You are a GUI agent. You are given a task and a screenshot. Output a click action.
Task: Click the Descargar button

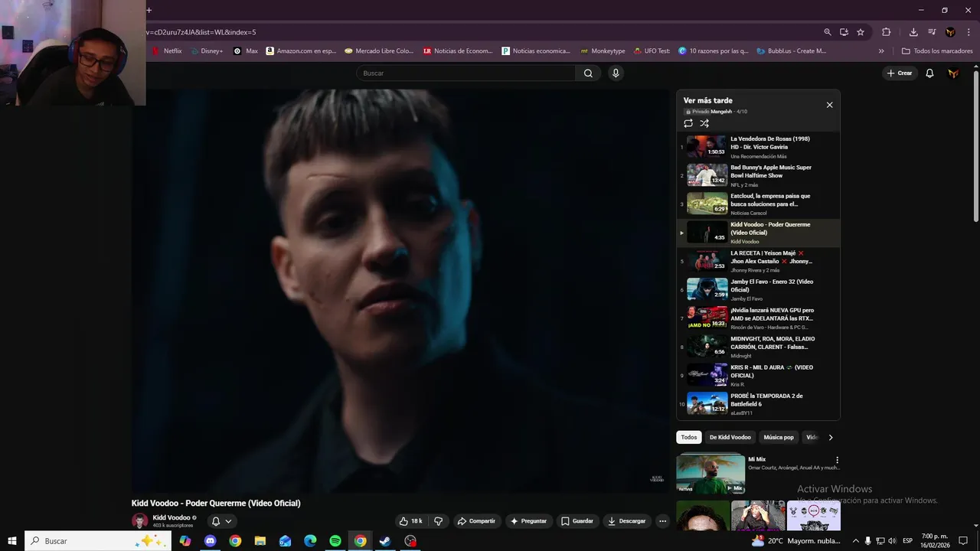pyautogui.click(x=626, y=521)
